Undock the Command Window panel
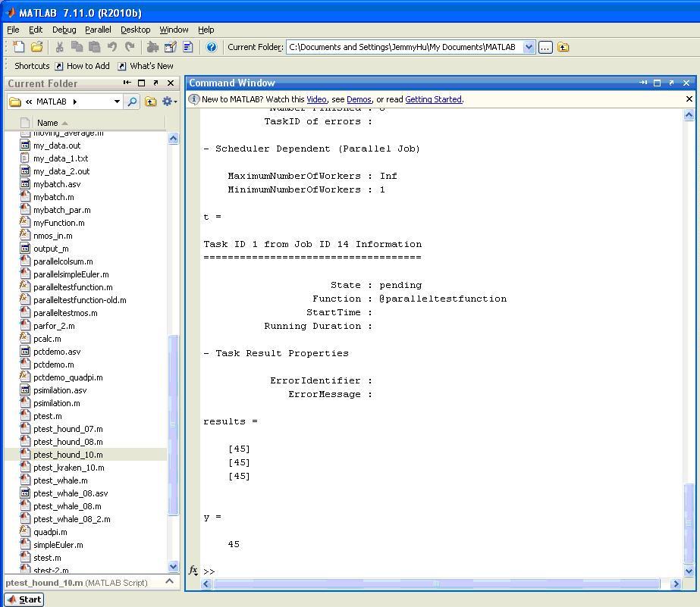The height and width of the screenshot is (607, 700). coord(671,83)
